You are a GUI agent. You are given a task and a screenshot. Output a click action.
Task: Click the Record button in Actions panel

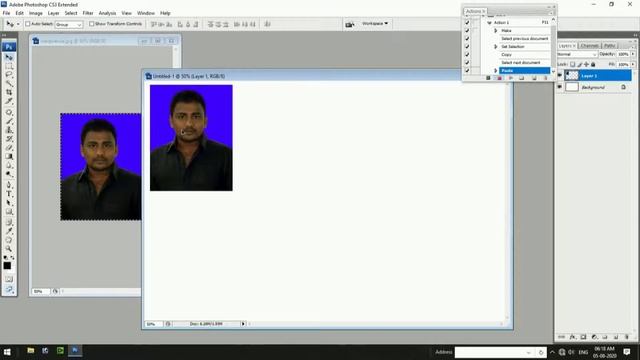pos(499,78)
